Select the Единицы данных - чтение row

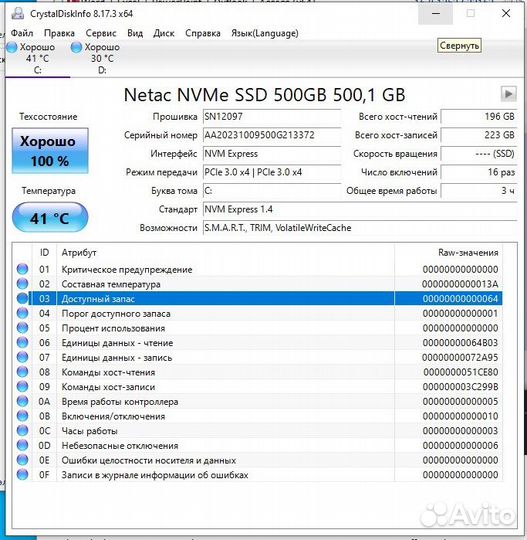[258, 343]
